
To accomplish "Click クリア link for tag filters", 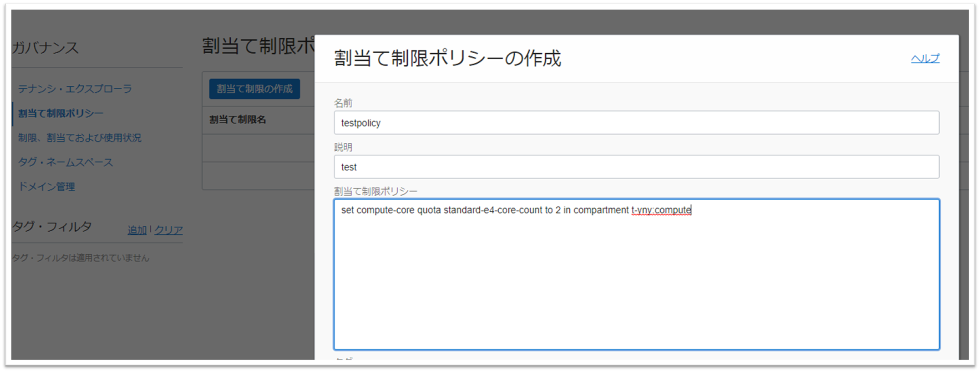I will pyautogui.click(x=169, y=230).
